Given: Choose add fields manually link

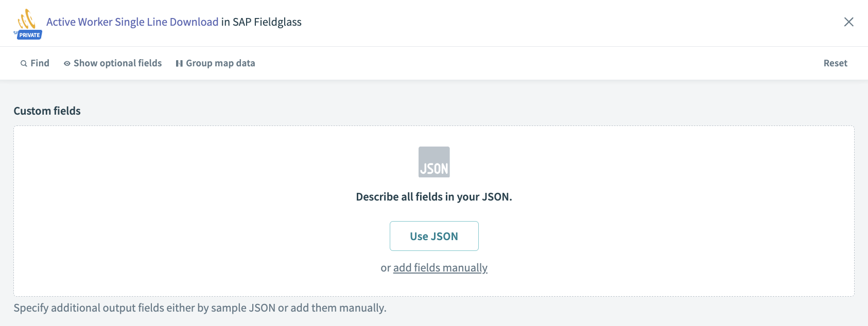Looking at the screenshot, I should tap(440, 268).
